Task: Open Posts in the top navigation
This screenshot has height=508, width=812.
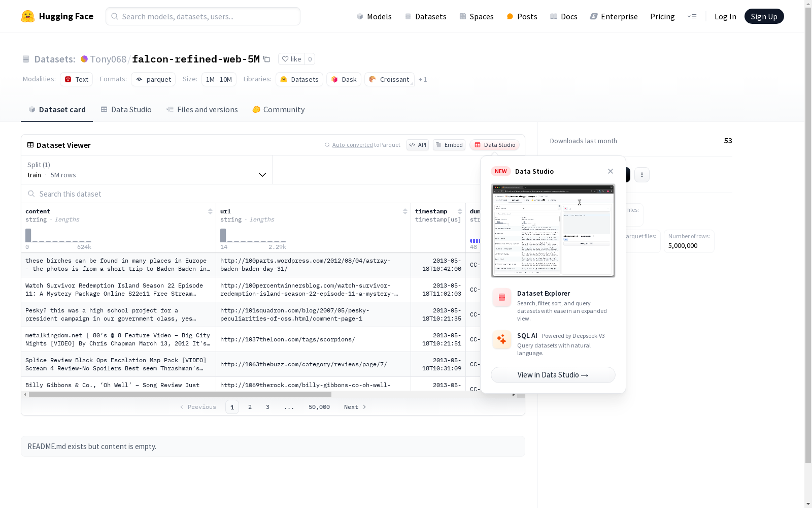Action: click(522, 16)
